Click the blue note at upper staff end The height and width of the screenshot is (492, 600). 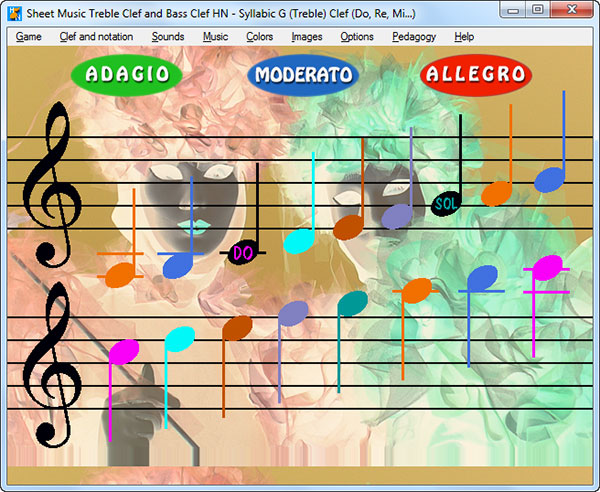coord(549,180)
